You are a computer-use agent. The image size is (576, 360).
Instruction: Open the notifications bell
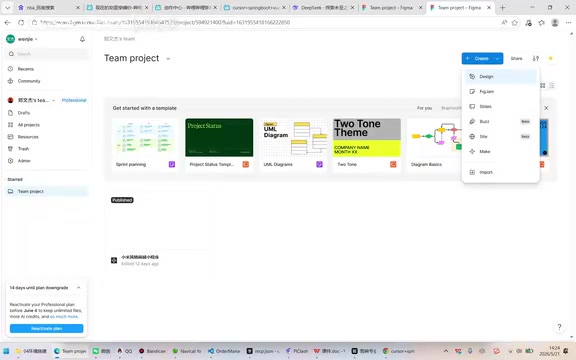82,39
